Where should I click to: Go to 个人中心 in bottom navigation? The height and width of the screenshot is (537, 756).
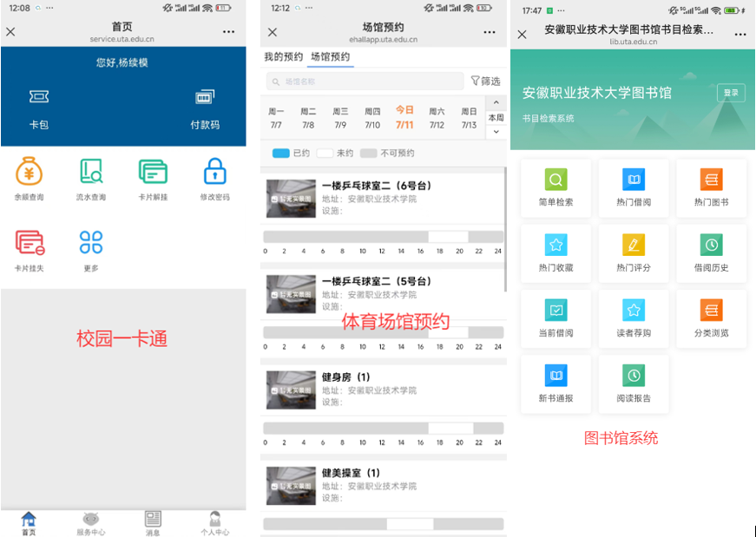coord(215,523)
